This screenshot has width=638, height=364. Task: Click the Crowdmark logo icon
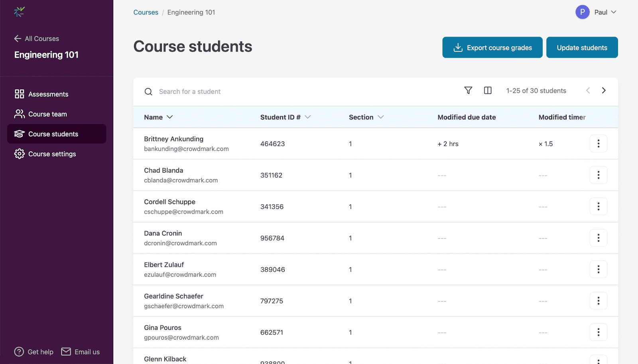tap(19, 12)
